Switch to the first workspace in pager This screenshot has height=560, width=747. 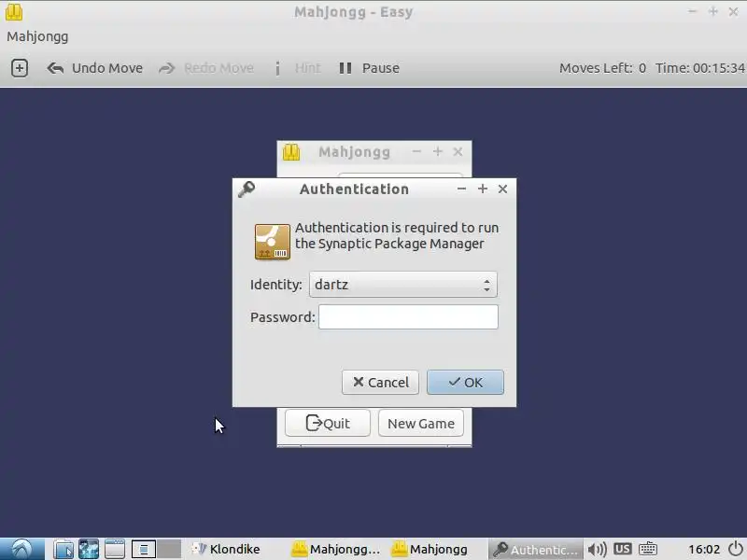click(x=144, y=549)
